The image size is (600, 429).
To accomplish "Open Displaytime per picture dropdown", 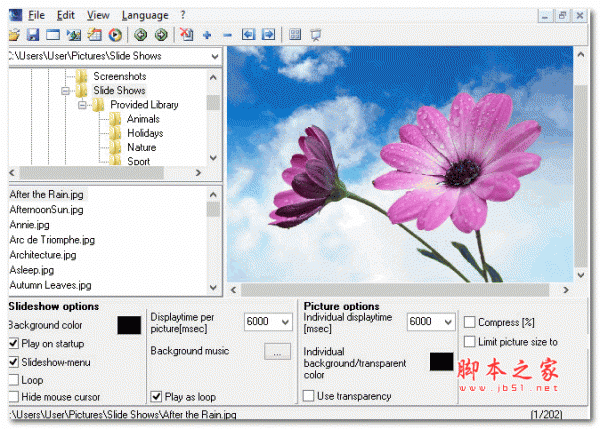I will pos(285,322).
